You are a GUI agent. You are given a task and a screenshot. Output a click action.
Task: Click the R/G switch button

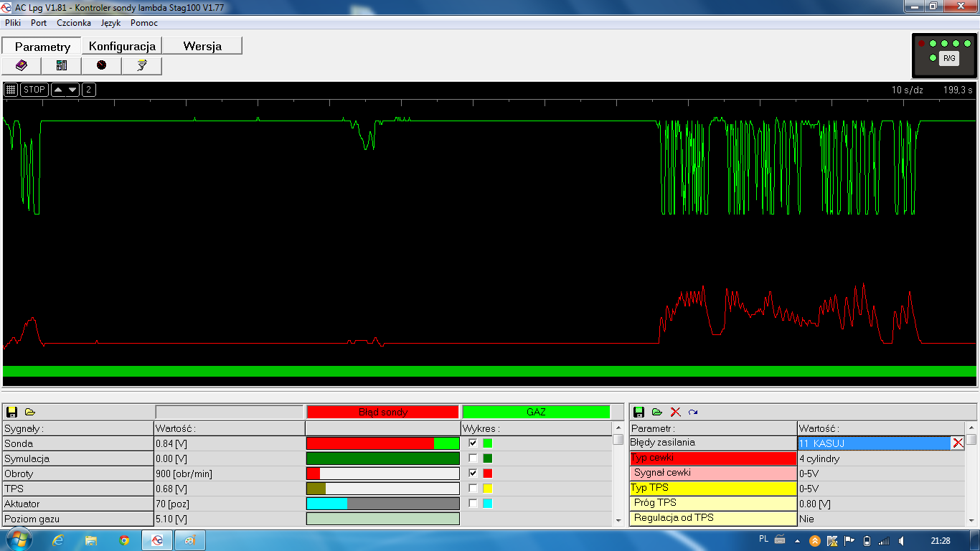[949, 58]
